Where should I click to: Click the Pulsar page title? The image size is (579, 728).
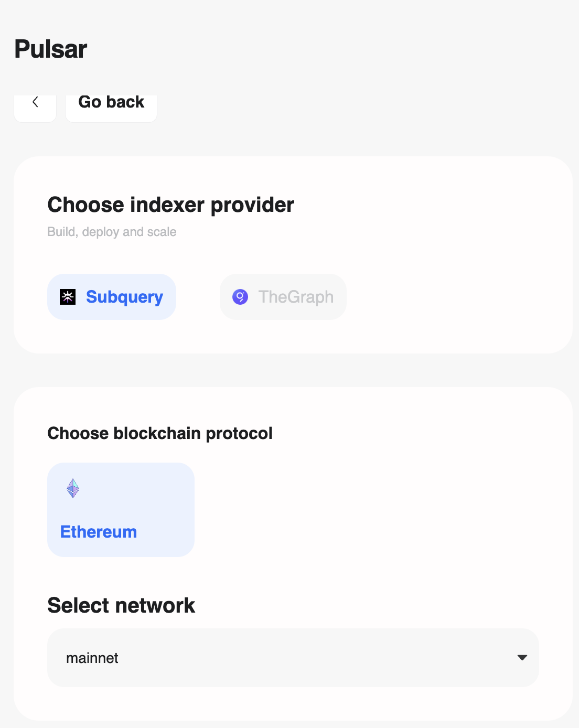pos(50,49)
